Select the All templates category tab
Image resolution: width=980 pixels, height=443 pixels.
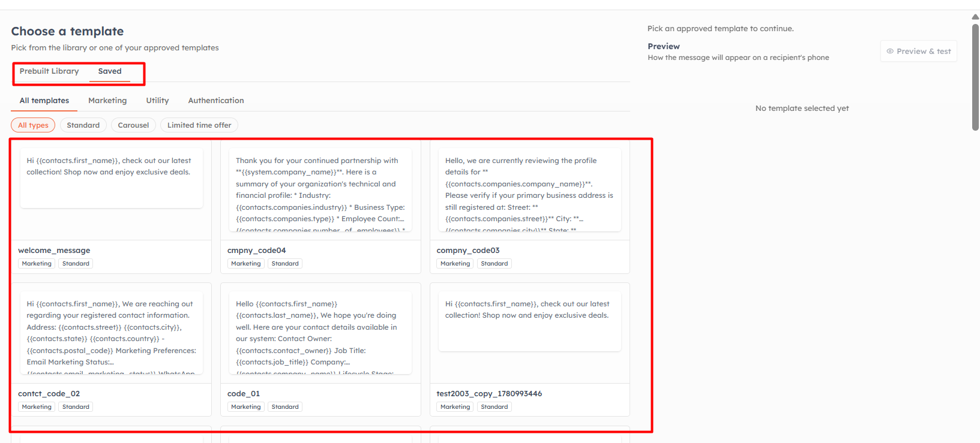44,101
